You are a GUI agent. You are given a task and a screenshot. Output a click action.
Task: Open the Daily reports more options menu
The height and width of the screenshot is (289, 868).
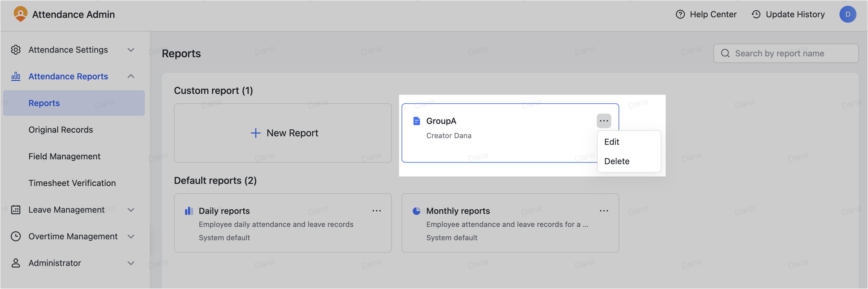377,211
